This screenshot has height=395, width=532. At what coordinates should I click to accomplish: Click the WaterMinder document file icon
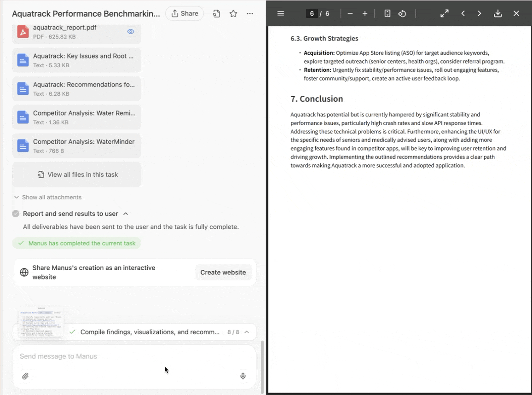tap(23, 145)
